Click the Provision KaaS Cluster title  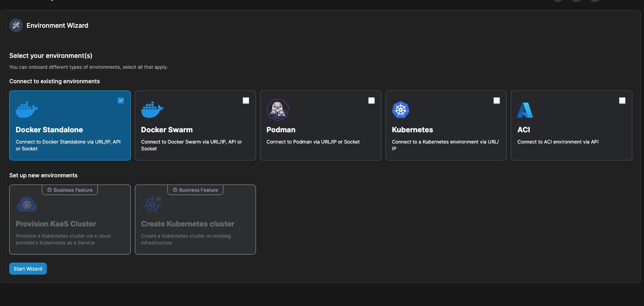[x=56, y=224]
